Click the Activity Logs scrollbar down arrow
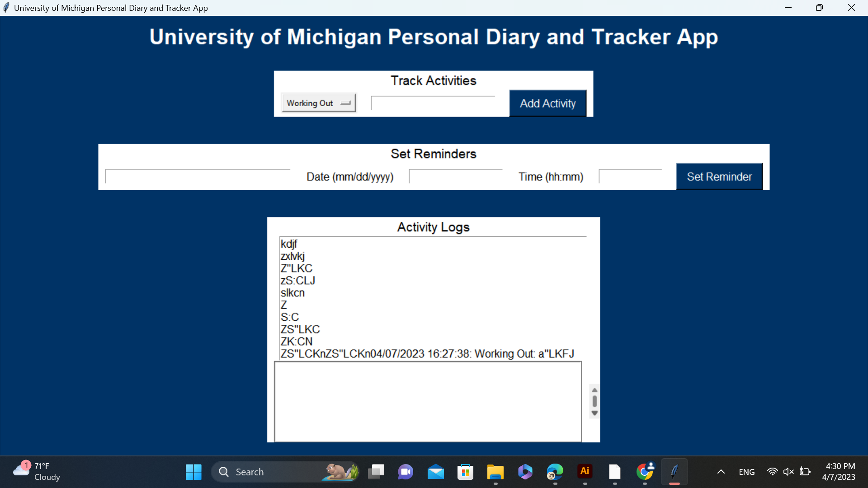868x488 pixels. (594, 413)
